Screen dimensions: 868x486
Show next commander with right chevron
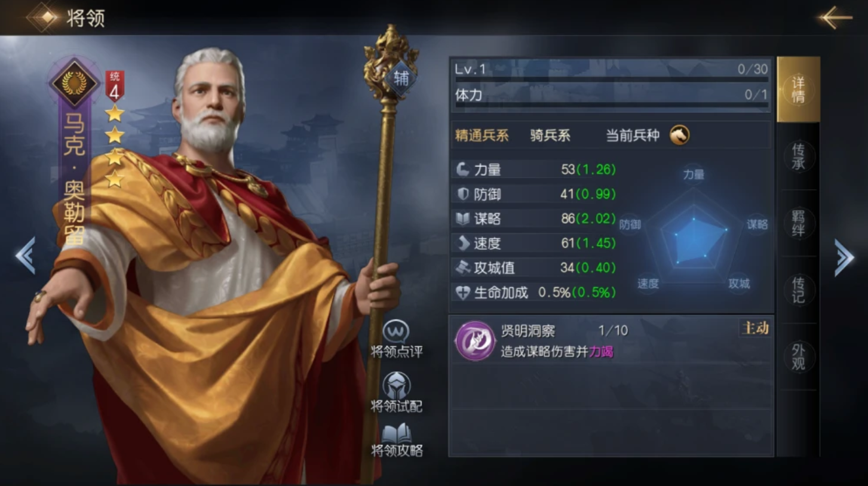tap(844, 257)
